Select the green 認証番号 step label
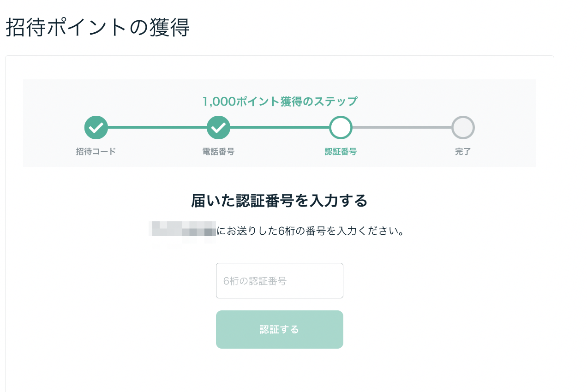Viewport: 587px width, 392px height. pyautogui.click(x=341, y=152)
